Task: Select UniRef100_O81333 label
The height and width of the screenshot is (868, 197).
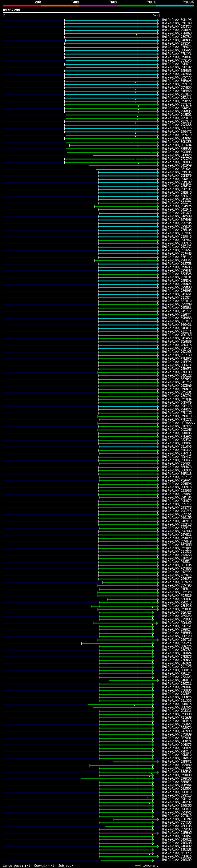Action: [x=177, y=700]
